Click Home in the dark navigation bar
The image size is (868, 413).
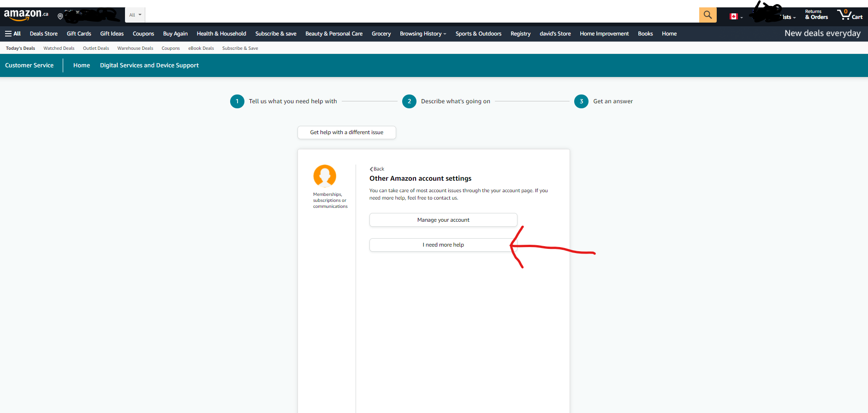669,34
